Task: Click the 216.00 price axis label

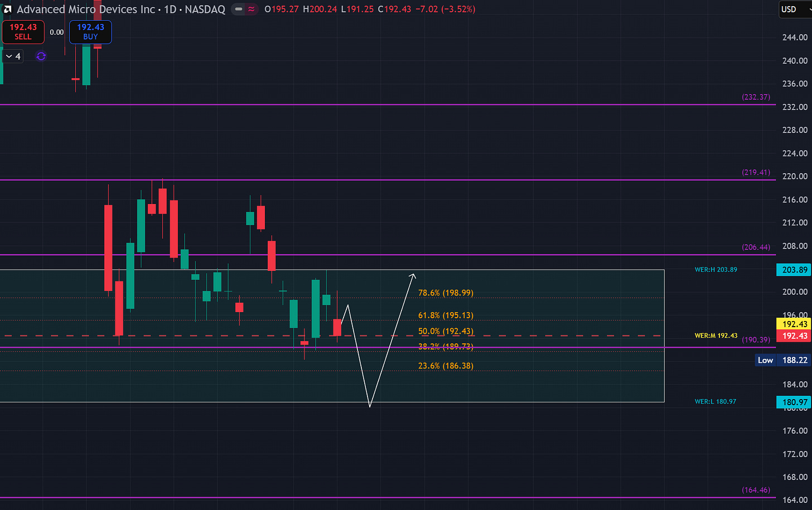Action: point(795,200)
